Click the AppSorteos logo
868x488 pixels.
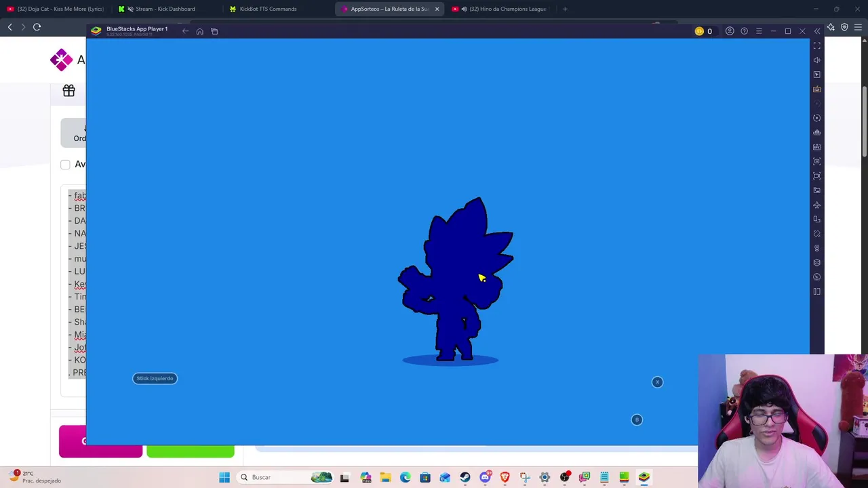(x=62, y=60)
